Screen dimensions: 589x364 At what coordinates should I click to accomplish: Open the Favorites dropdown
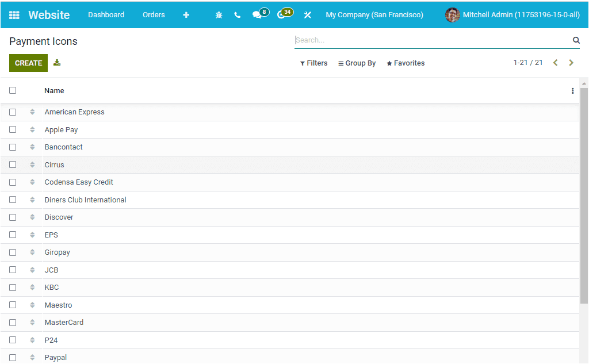[405, 63]
